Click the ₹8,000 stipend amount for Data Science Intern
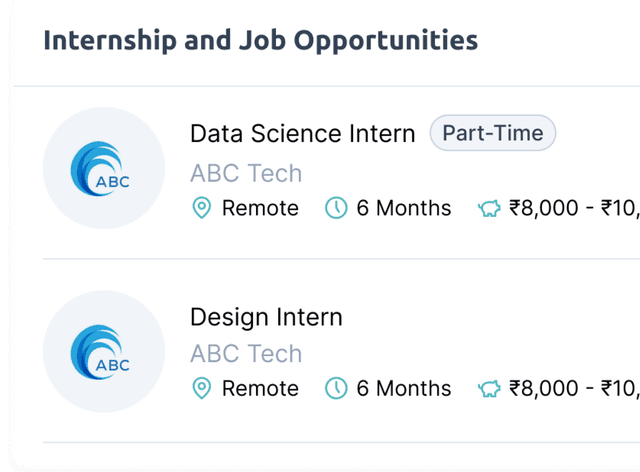640x472 pixels. [544, 208]
